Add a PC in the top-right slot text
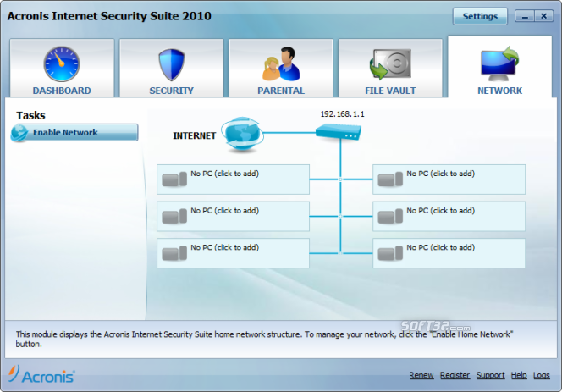This screenshot has width=562, height=392. pos(440,174)
